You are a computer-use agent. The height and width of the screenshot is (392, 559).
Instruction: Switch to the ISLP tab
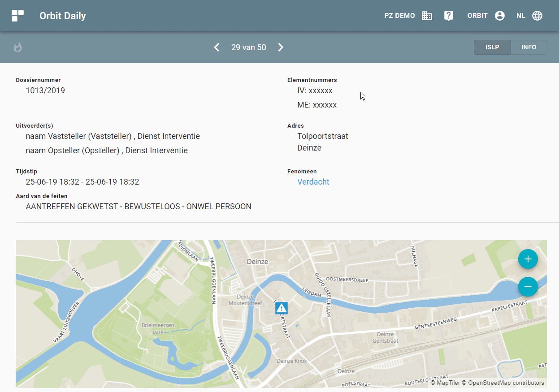pos(492,47)
